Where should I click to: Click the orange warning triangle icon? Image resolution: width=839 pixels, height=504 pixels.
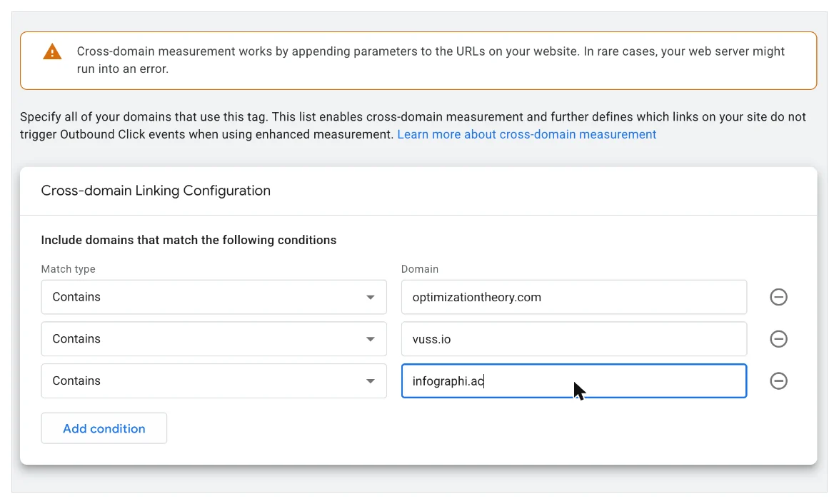click(52, 52)
